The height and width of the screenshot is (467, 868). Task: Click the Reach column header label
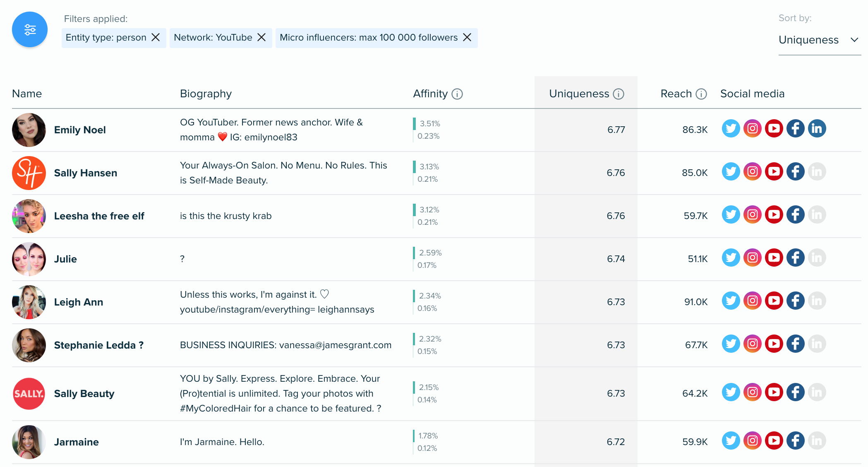click(x=676, y=94)
